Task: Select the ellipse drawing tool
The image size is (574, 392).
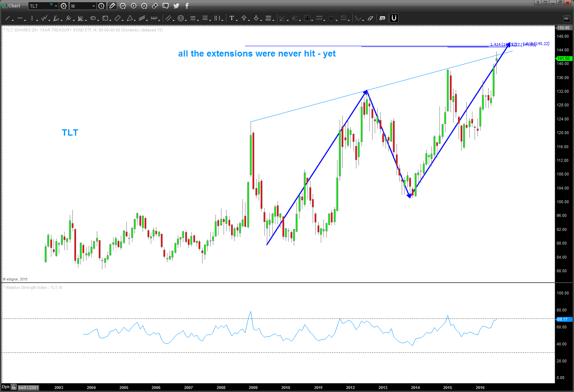Action: pyautogui.click(x=93, y=18)
